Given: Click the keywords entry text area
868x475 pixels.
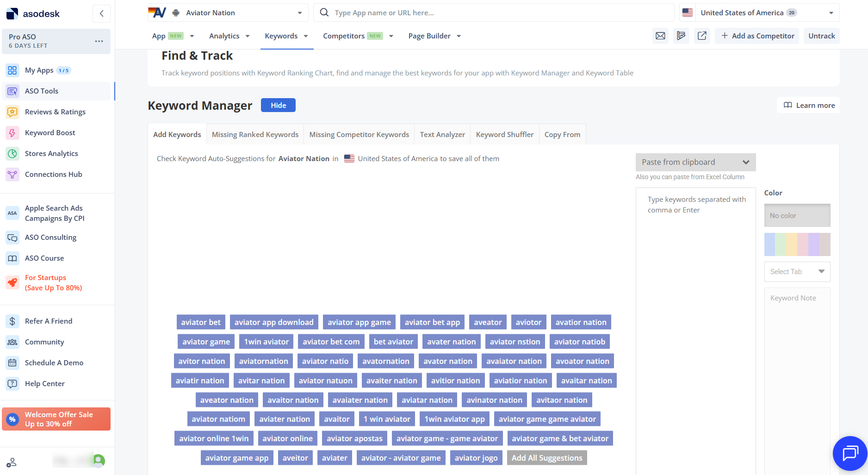Looking at the screenshot, I should coord(695,331).
